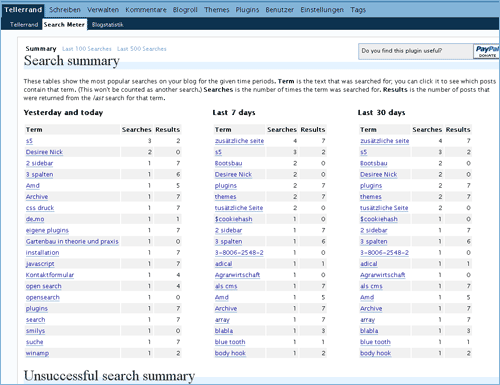Click the 'installation' search term

pos(42,253)
